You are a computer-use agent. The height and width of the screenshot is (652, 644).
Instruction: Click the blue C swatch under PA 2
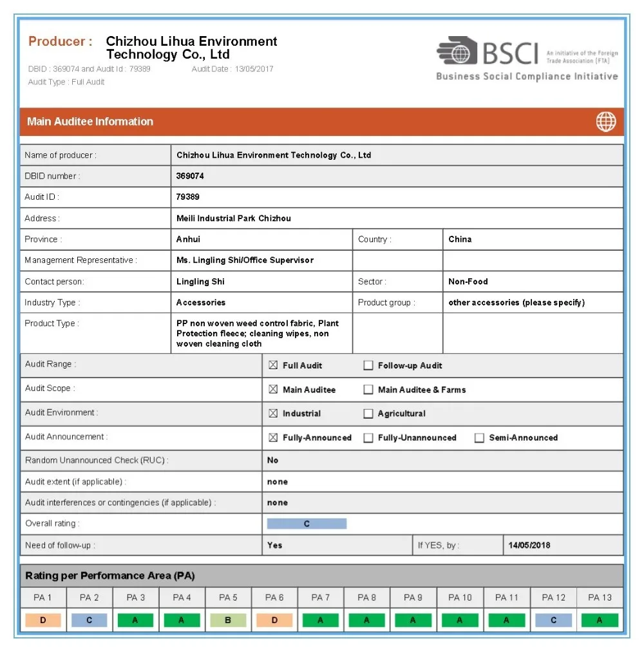point(89,620)
